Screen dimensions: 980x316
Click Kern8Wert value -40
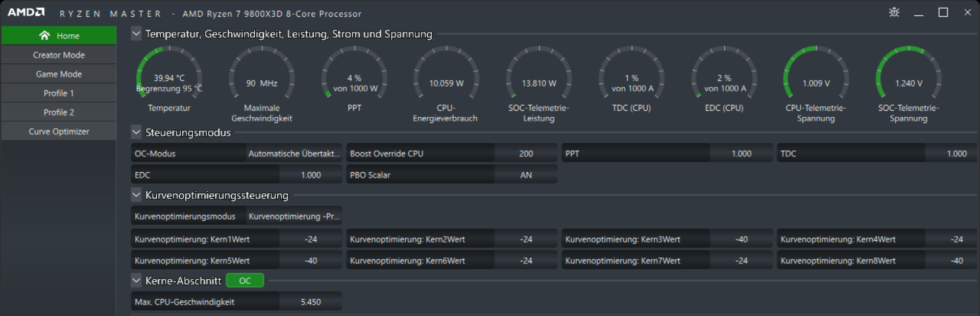951,260
